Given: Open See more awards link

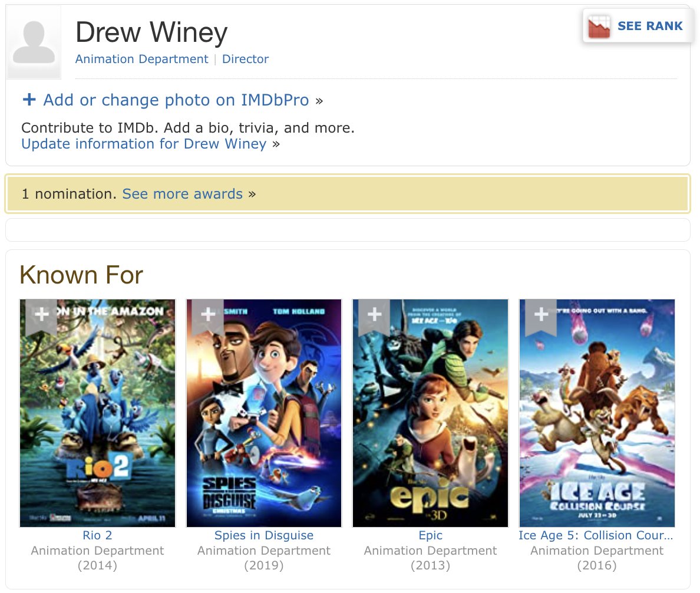Looking at the screenshot, I should (183, 194).
